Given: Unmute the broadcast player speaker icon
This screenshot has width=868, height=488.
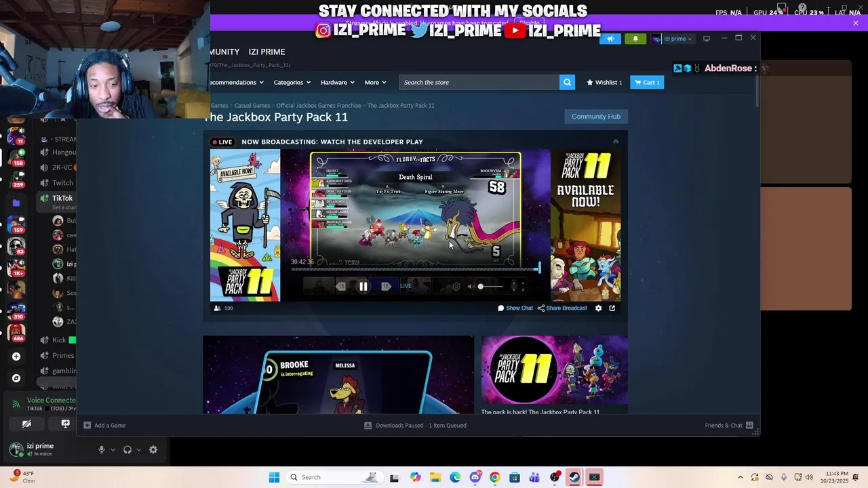Looking at the screenshot, I should pyautogui.click(x=470, y=287).
